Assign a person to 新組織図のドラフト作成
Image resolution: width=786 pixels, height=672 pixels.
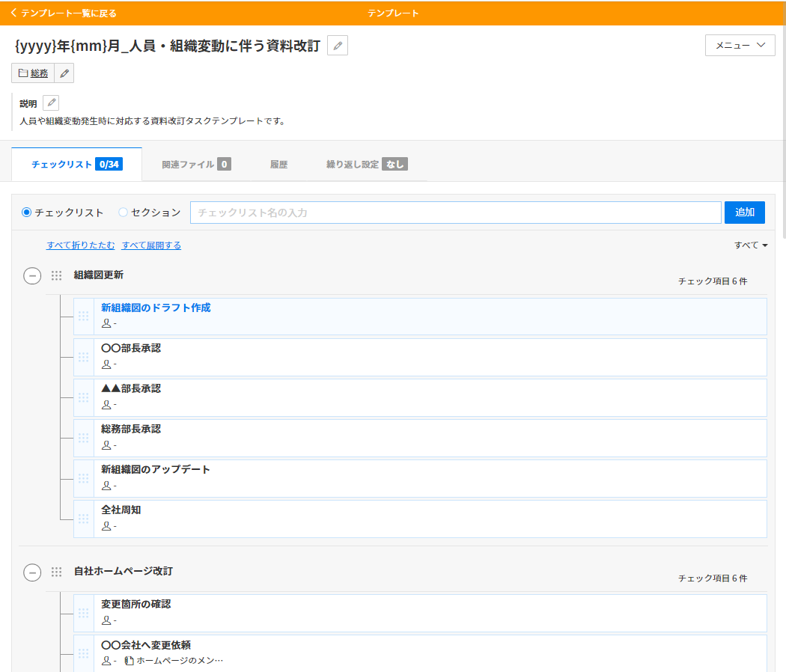pyautogui.click(x=106, y=323)
